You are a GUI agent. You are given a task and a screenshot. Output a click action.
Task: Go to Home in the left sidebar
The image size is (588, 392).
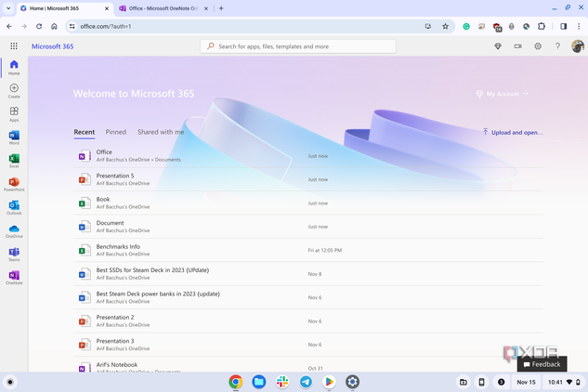tap(14, 68)
